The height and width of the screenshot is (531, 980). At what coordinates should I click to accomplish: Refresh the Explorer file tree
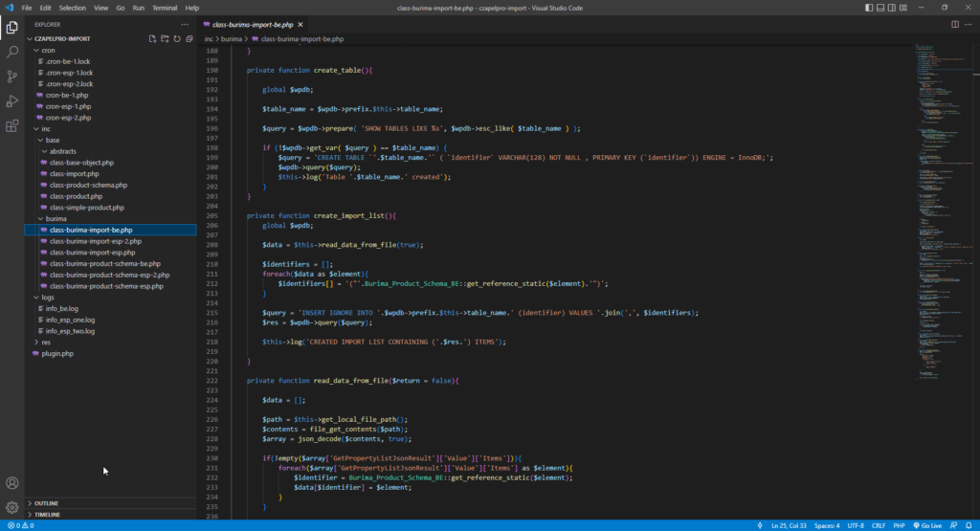point(177,38)
